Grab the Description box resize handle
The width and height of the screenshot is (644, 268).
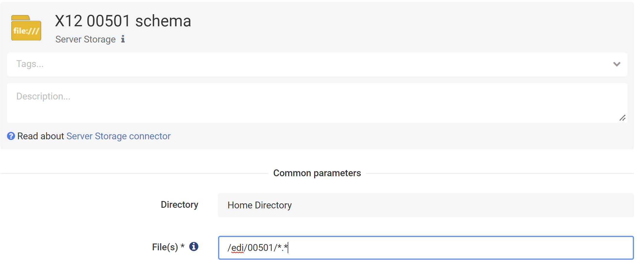tap(622, 118)
